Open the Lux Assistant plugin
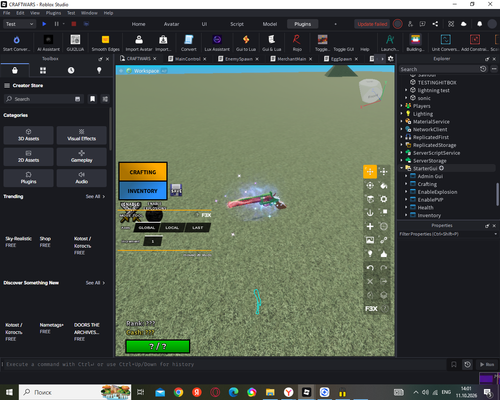The height and width of the screenshot is (400, 500). click(x=217, y=43)
